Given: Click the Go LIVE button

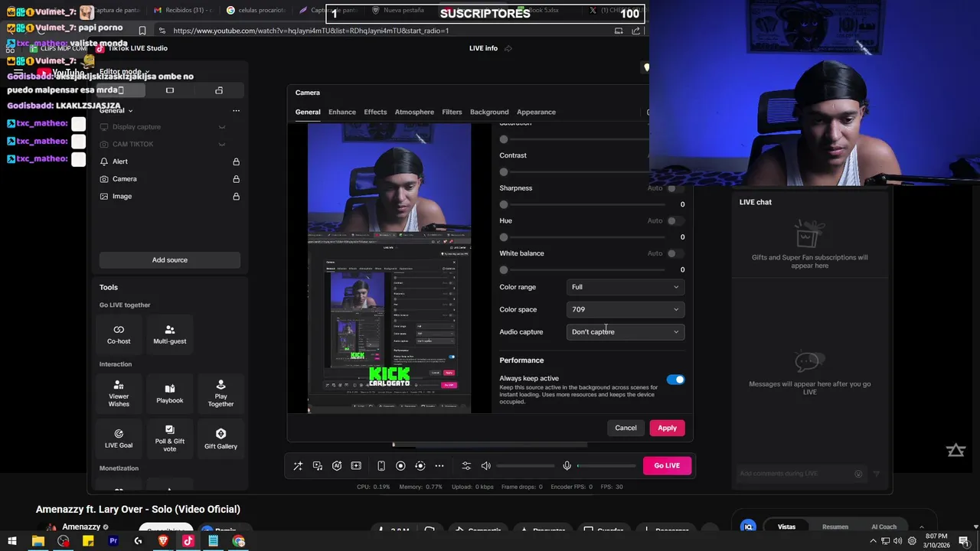Looking at the screenshot, I should pos(667,465).
